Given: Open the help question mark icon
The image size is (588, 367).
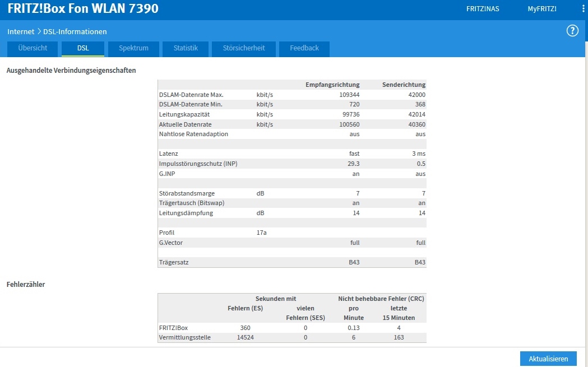Looking at the screenshot, I should (572, 31).
